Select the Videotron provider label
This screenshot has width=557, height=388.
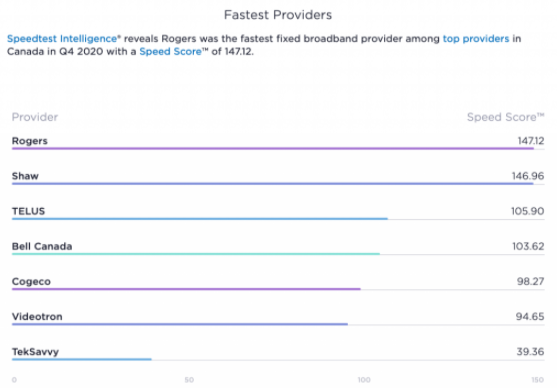point(37,317)
